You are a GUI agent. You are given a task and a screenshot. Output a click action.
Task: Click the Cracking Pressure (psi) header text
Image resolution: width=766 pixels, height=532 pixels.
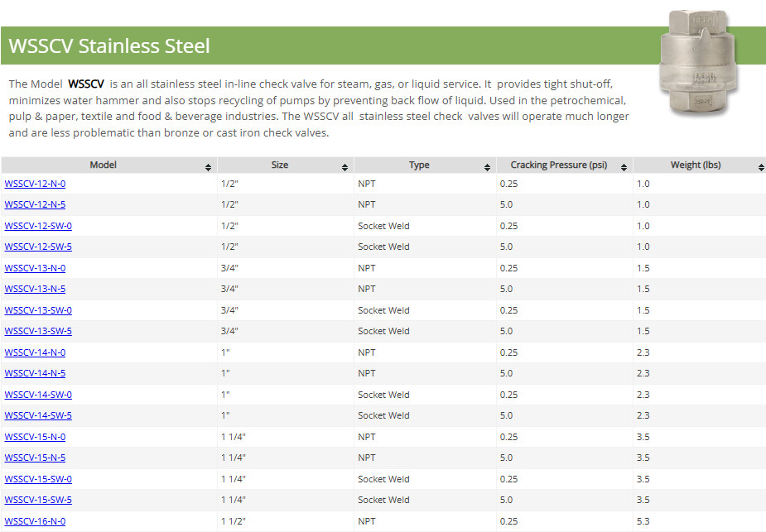(558, 165)
